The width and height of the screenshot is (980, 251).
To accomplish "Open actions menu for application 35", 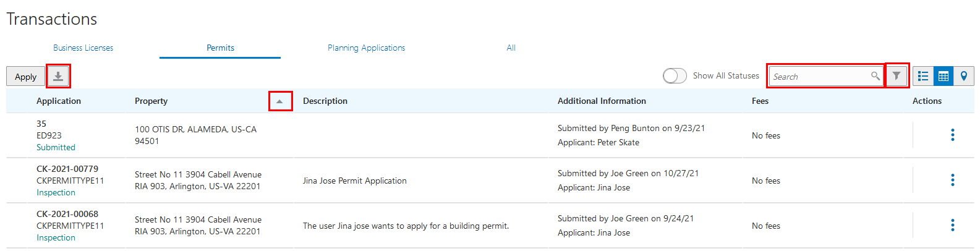I will pyautogui.click(x=952, y=135).
